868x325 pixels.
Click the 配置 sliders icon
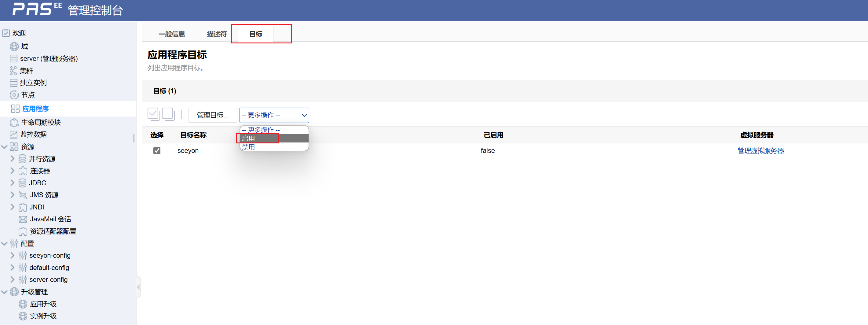point(14,243)
